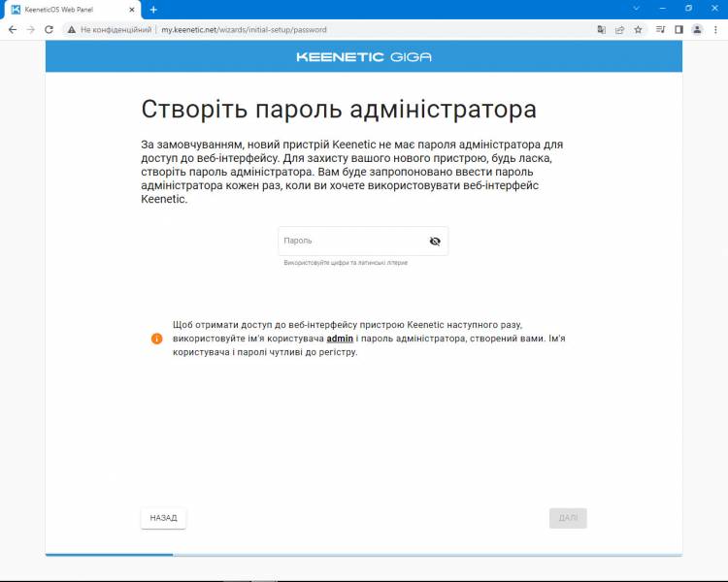Click the not secure warning icon

click(x=71, y=30)
